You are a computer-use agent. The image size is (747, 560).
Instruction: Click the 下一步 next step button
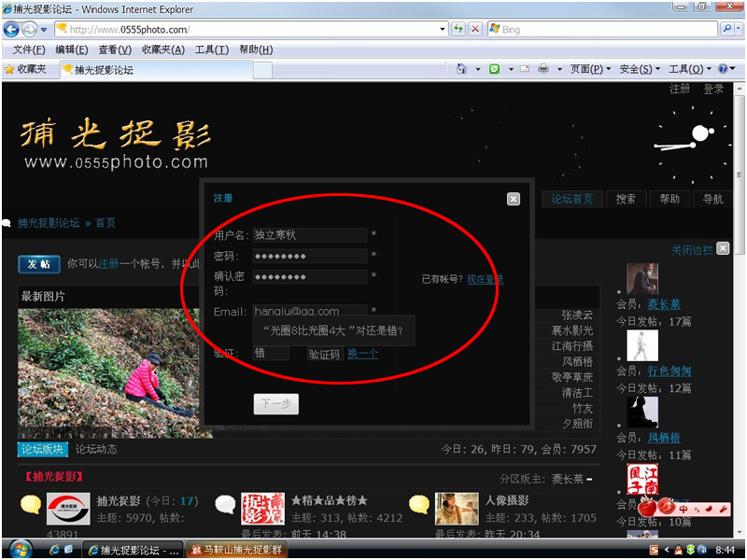point(276,404)
